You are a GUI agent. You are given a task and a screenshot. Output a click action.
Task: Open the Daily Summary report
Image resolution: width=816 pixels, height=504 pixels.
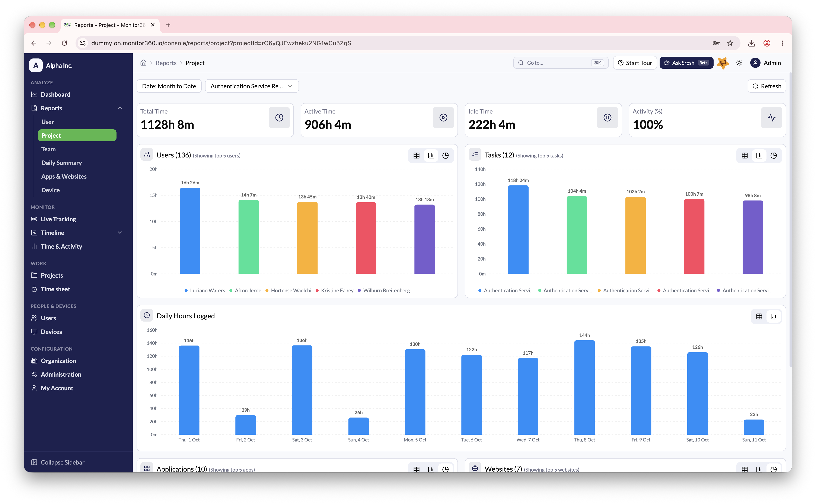tap(61, 163)
